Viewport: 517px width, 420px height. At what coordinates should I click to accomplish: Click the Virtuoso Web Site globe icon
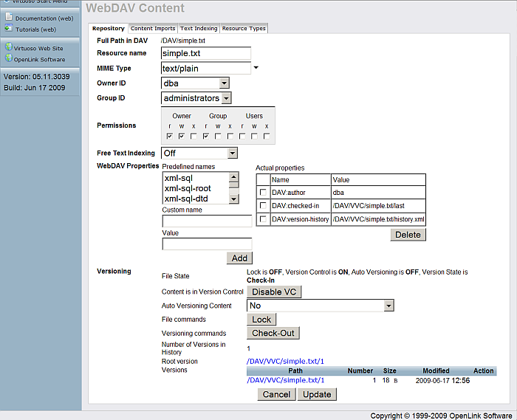8,47
